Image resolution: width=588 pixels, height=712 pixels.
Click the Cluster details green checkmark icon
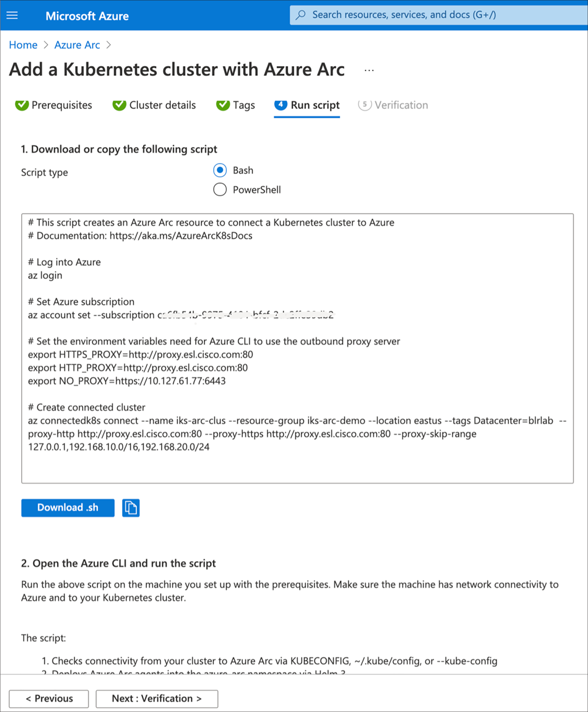119,105
